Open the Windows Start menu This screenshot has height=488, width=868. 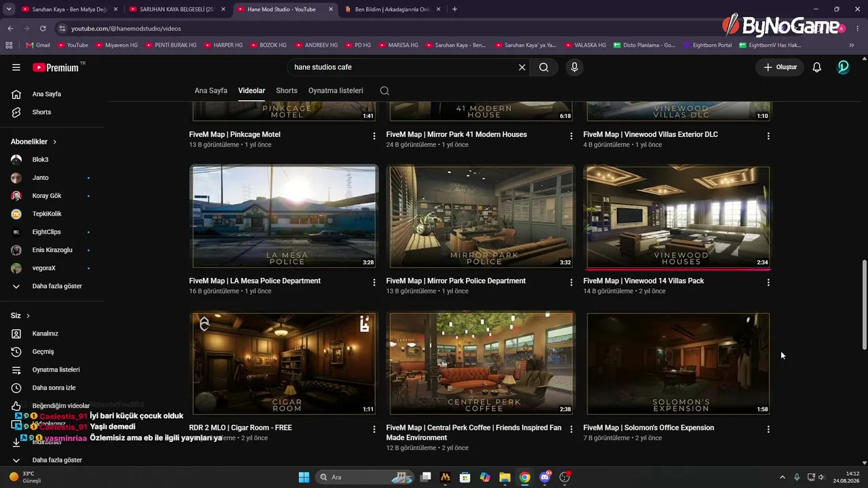[304, 477]
